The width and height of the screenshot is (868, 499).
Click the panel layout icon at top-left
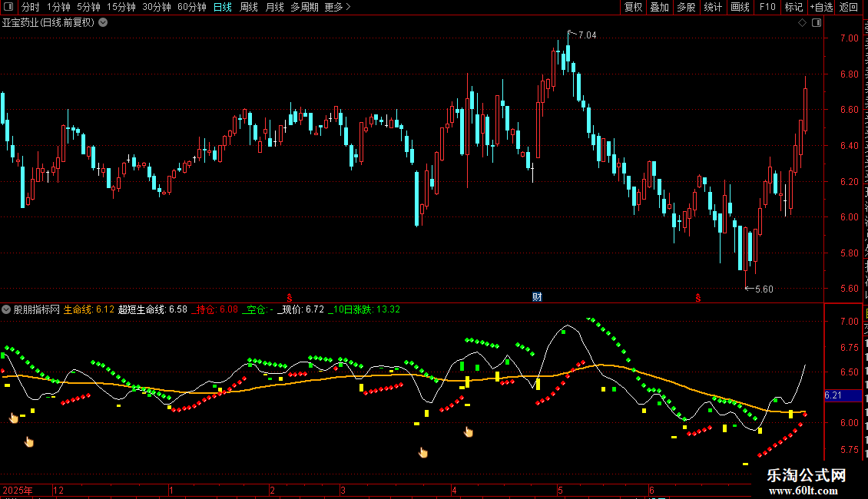[8, 7]
